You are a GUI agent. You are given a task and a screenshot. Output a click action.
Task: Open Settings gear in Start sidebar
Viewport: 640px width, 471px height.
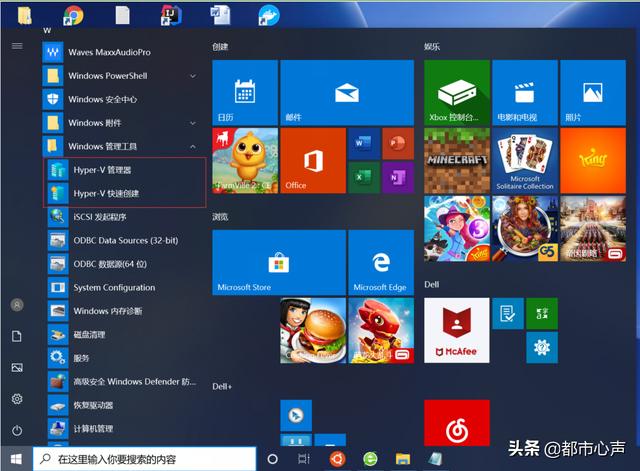coord(17,399)
